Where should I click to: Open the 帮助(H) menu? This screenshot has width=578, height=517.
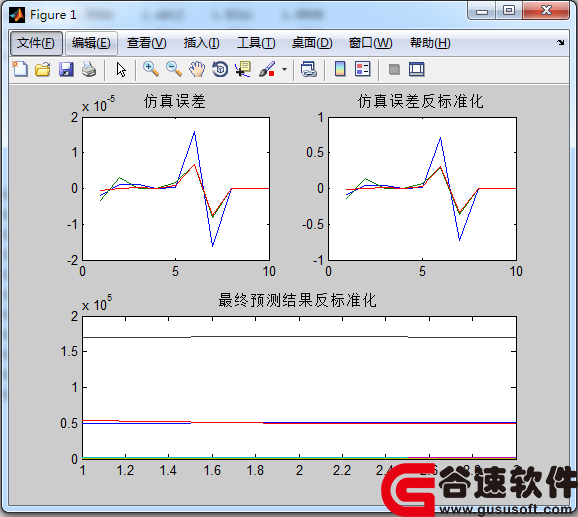(430, 43)
